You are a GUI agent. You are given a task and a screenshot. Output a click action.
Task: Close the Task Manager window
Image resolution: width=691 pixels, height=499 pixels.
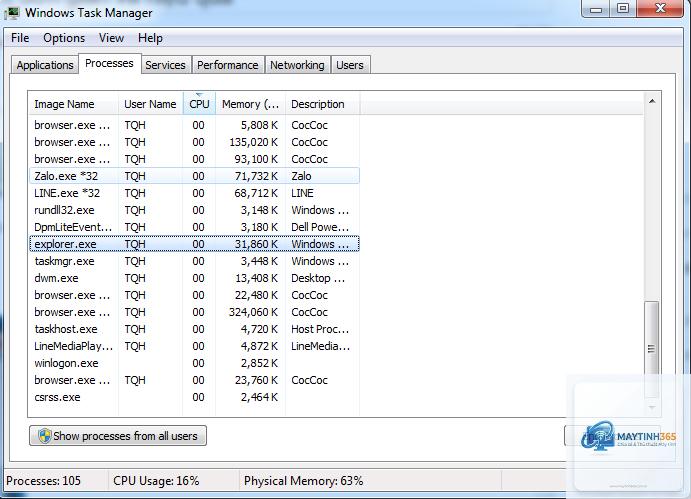(660, 9)
